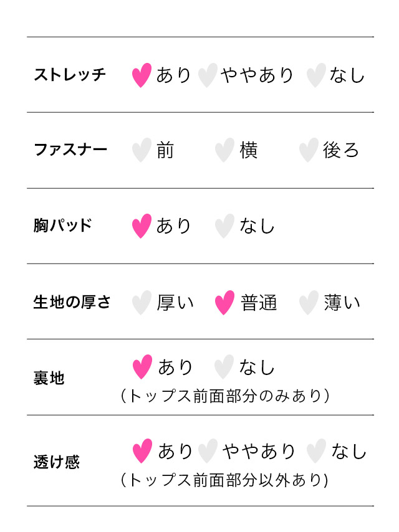Click the 裏地 note トップス前面部分のみあり
The width and height of the screenshot is (399, 532).
click(x=224, y=396)
